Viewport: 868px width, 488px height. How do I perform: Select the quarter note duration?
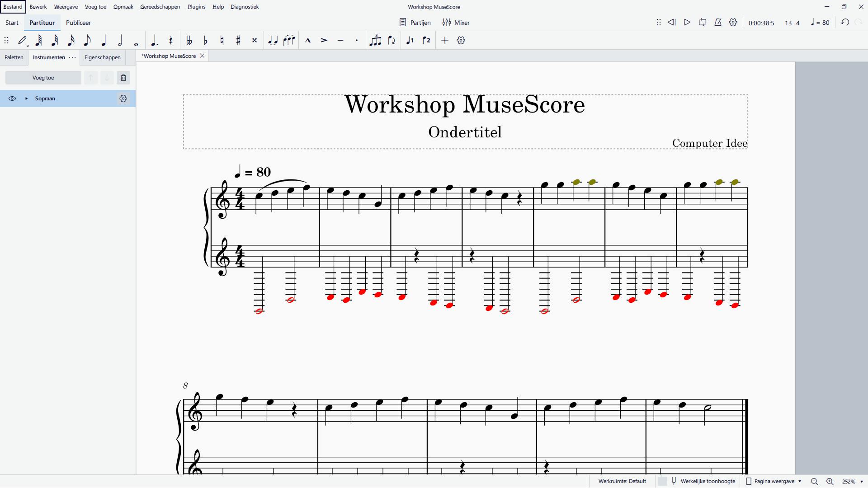tap(104, 41)
